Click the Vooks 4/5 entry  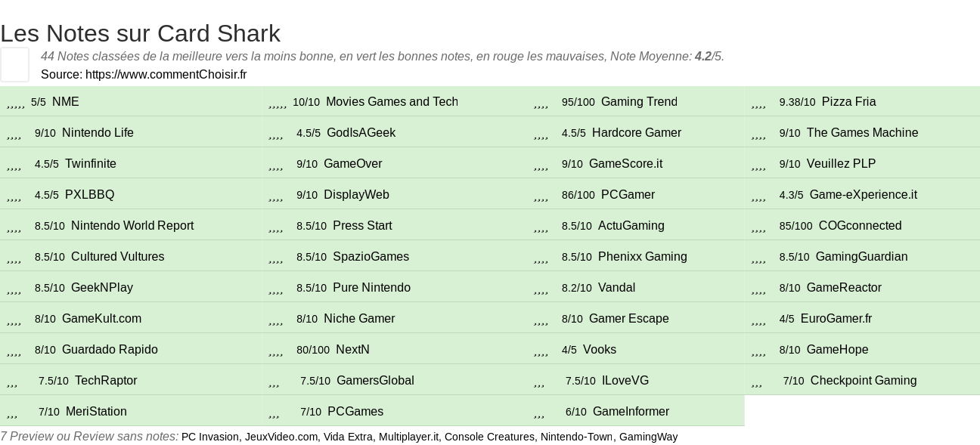tap(636, 349)
